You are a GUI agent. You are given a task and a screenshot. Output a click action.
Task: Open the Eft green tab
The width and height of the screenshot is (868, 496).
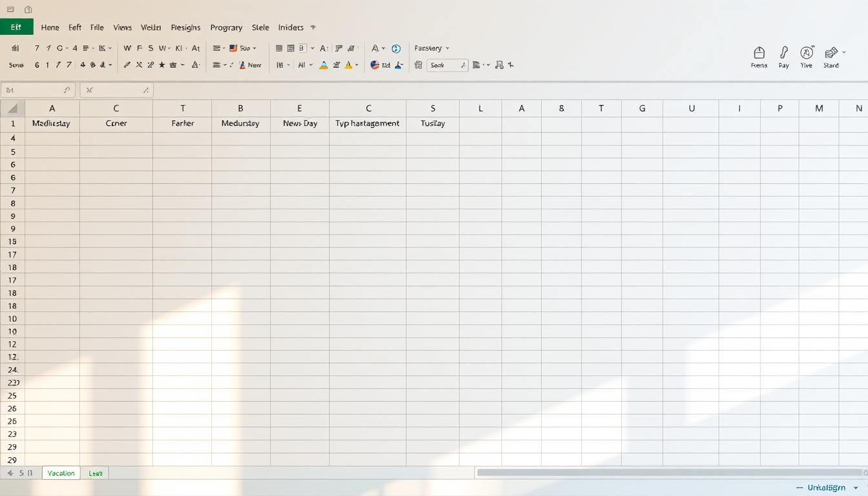click(x=16, y=27)
